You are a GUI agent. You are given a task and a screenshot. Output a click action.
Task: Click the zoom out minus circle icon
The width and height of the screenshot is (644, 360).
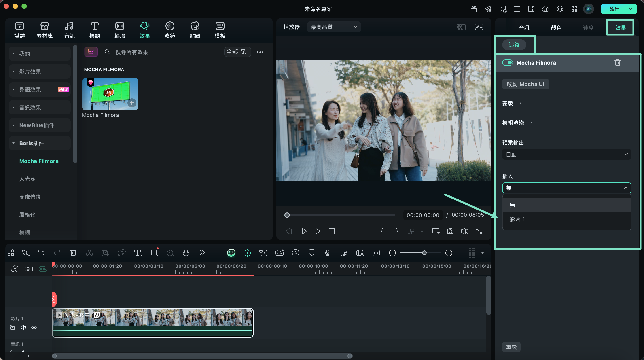(392, 253)
